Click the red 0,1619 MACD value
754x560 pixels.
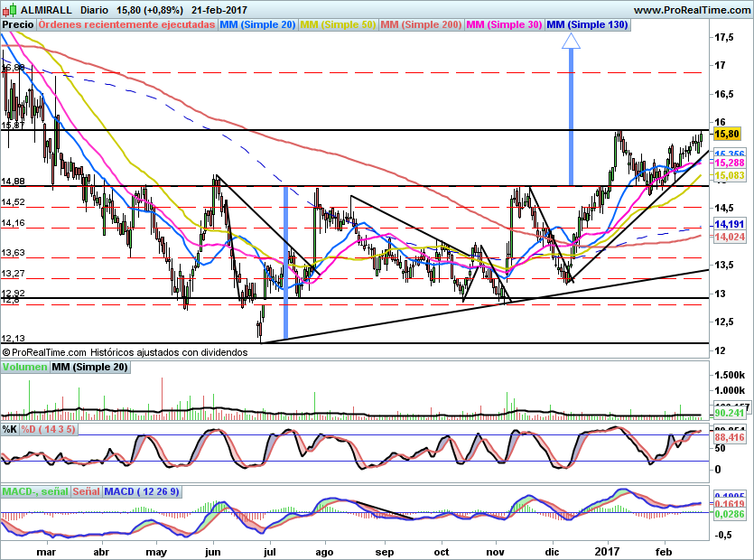[730, 504]
